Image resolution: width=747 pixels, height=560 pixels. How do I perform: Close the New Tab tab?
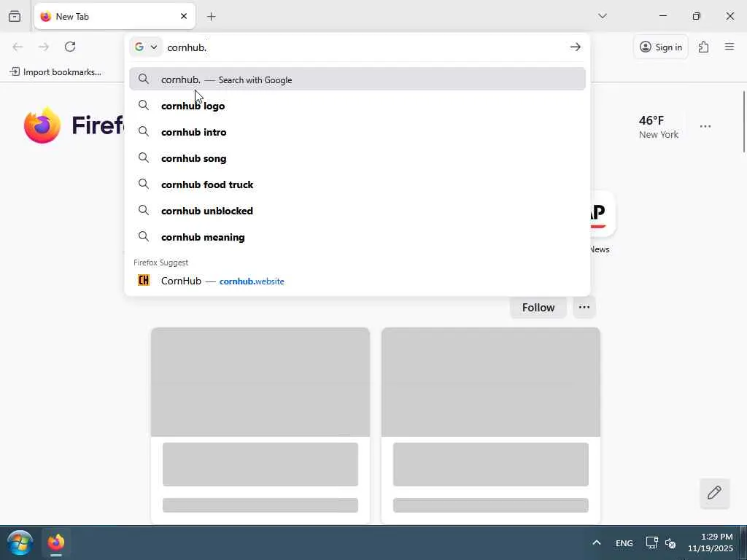coord(184,16)
